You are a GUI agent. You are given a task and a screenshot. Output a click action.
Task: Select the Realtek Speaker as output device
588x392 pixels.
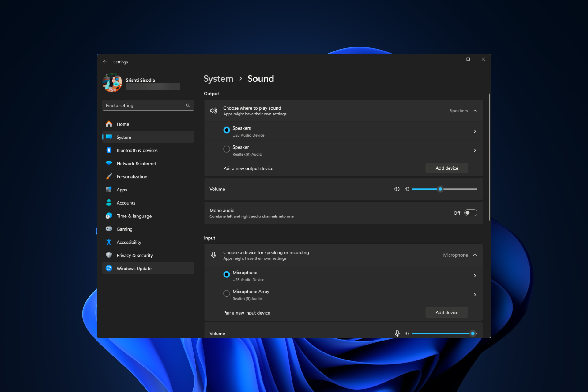(x=227, y=149)
